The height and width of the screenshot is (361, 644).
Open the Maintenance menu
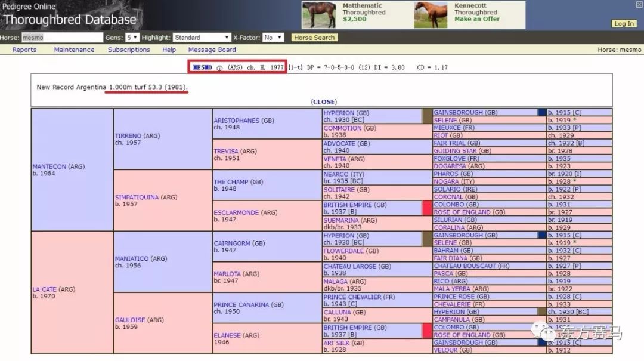[x=74, y=50]
